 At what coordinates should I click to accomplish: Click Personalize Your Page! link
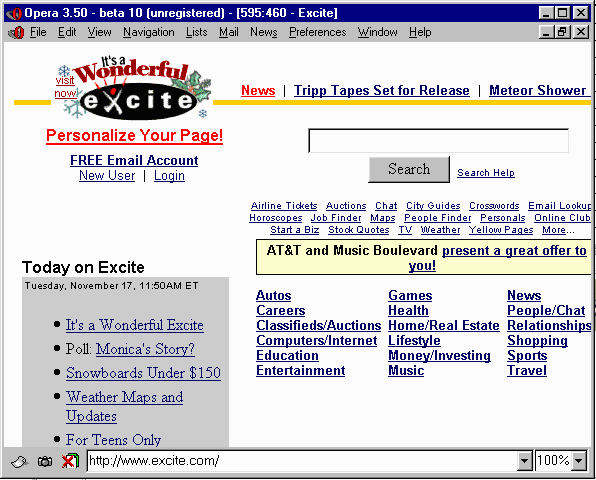[134, 136]
